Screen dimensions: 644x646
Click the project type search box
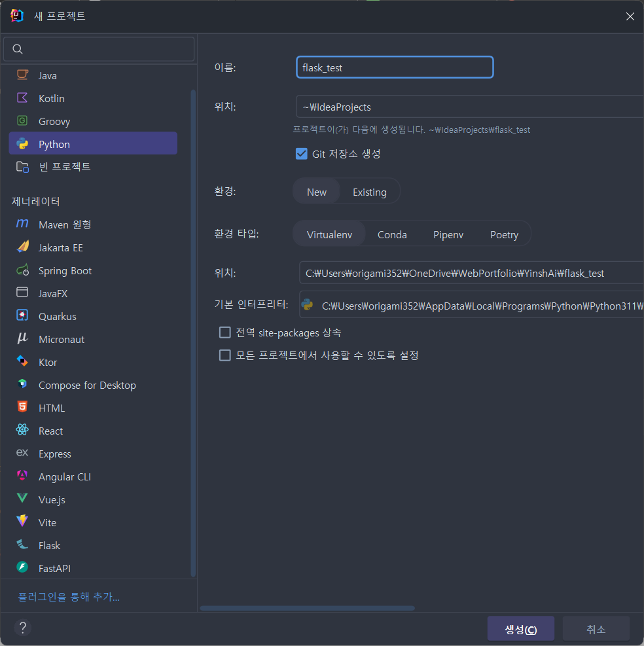pyautogui.click(x=98, y=49)
